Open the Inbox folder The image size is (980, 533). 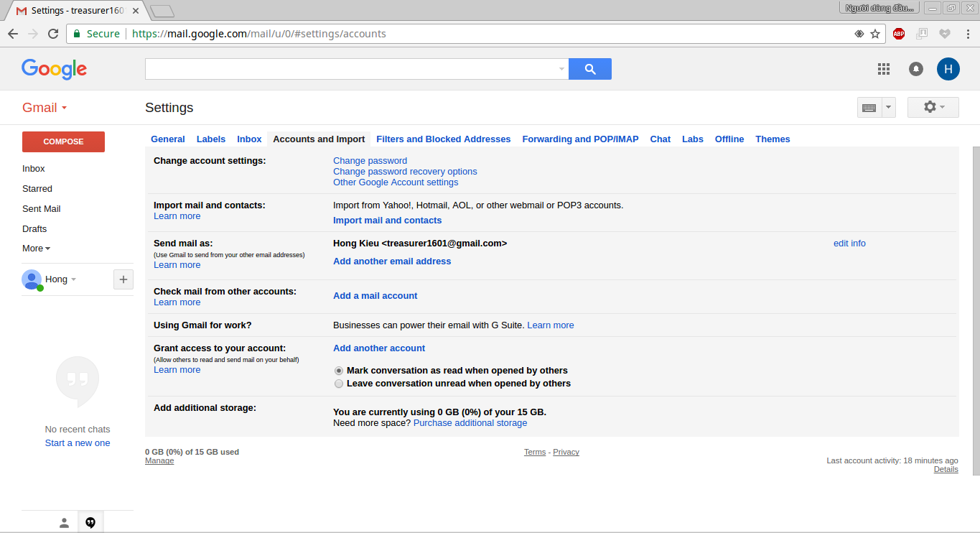coord(34,169)
